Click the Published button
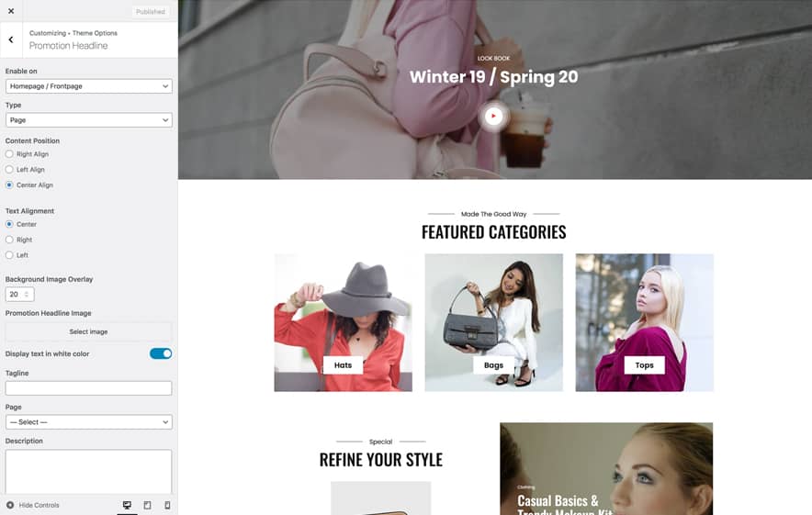The image size is (812, 515). coord(151,11)
